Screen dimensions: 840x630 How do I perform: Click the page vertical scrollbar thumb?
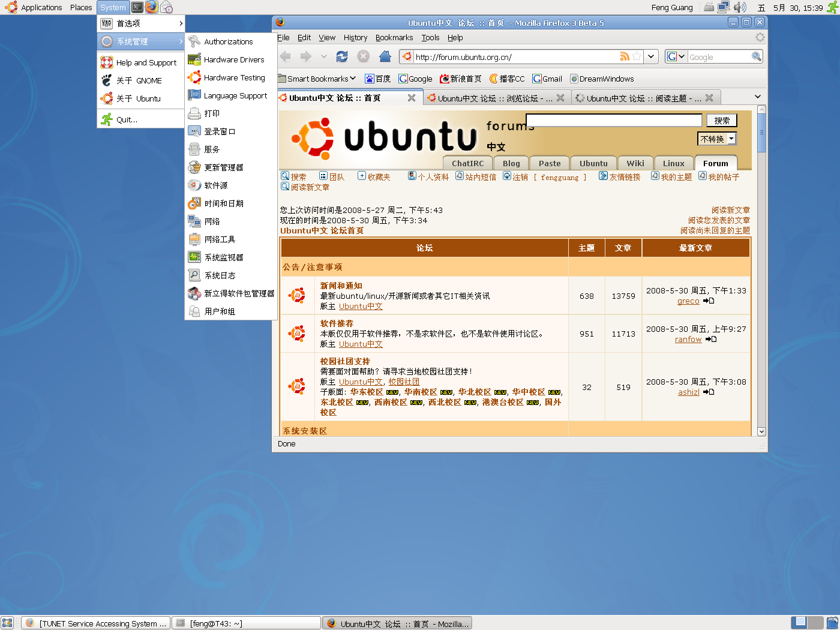point(761,132)
